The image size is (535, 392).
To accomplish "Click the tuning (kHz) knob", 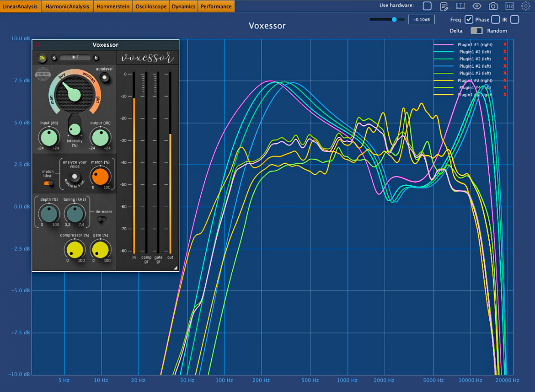I will pos(75,214).
